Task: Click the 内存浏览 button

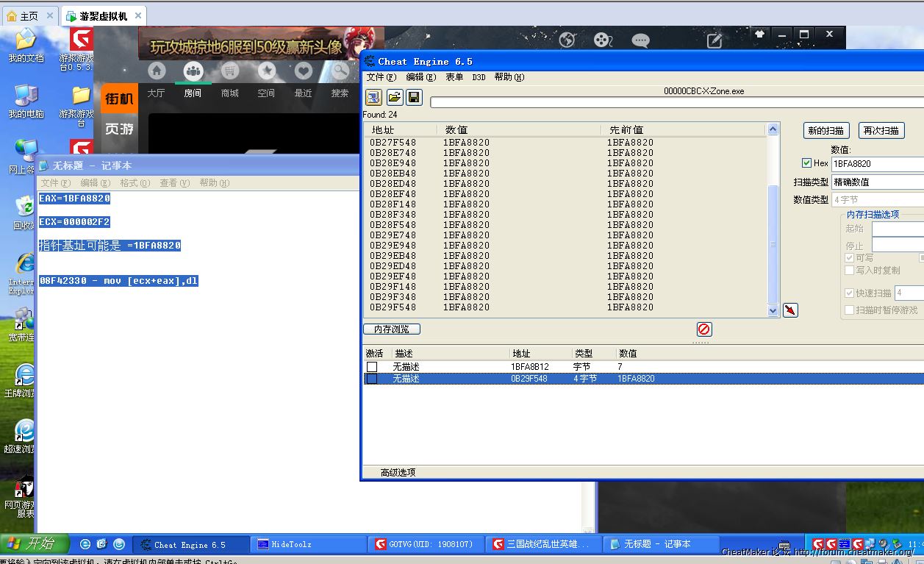Action: point(392,329)
